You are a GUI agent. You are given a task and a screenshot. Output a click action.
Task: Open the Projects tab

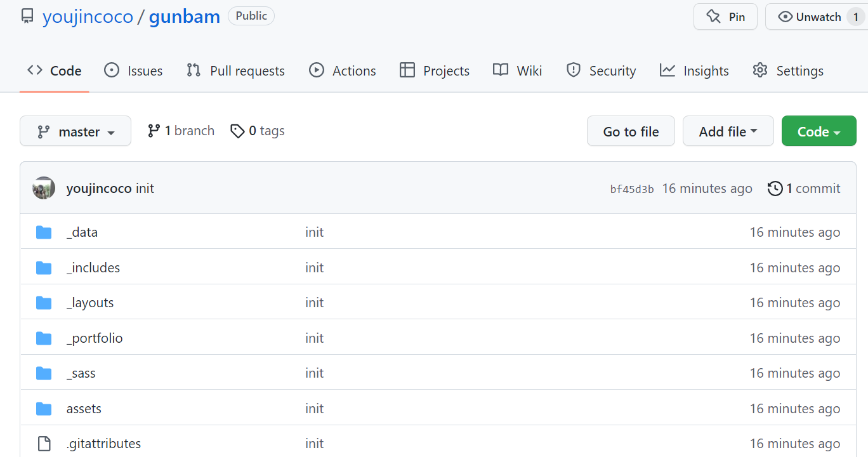435,70
